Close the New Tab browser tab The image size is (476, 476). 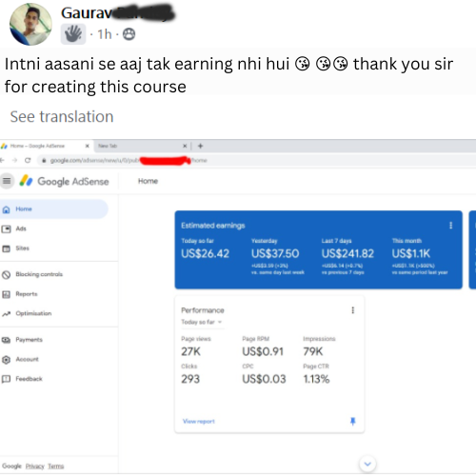click(185, 146)
